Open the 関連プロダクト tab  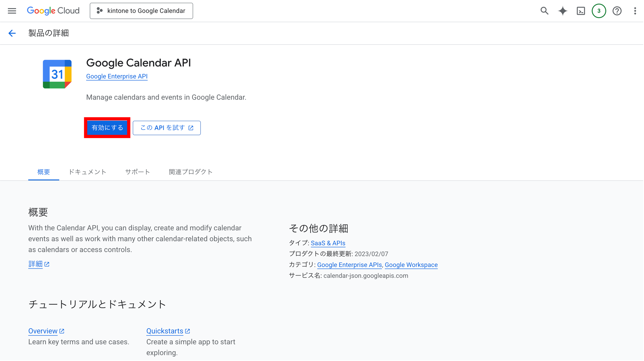191,172
